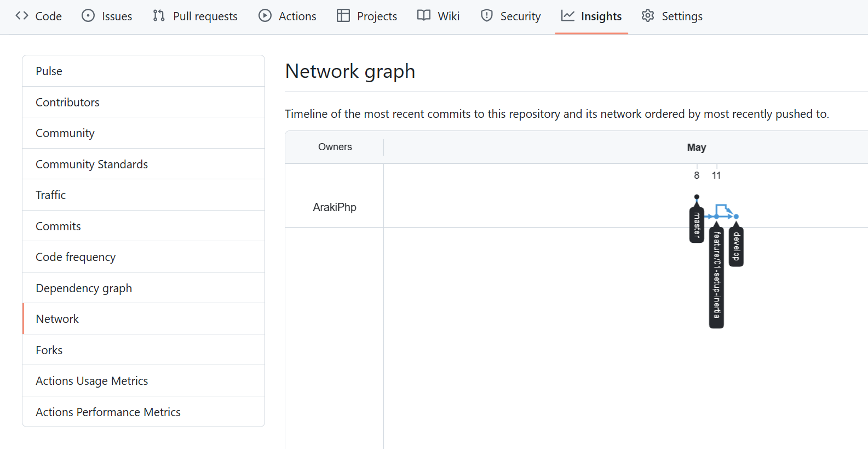Select Network in the sidebar

[143, 319]
